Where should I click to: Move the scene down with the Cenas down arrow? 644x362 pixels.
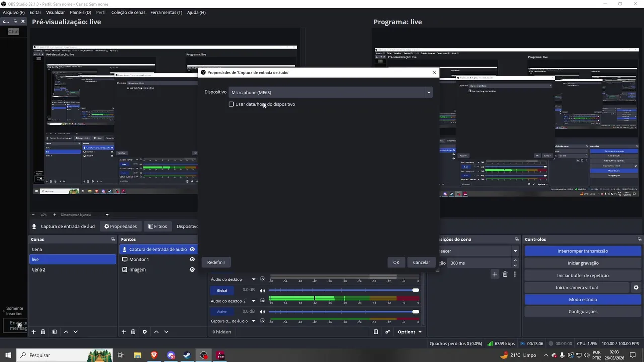[x=76, y=332]
